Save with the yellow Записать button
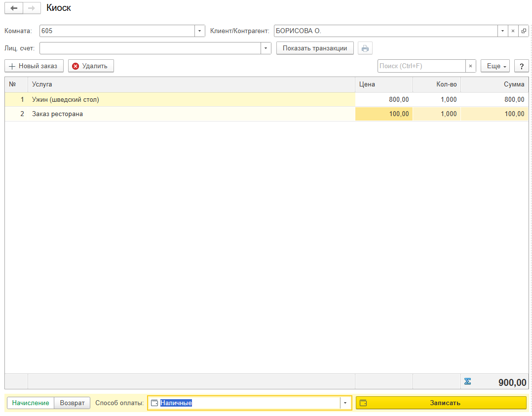Screen dimensions: 532x416 pos(441,403)
